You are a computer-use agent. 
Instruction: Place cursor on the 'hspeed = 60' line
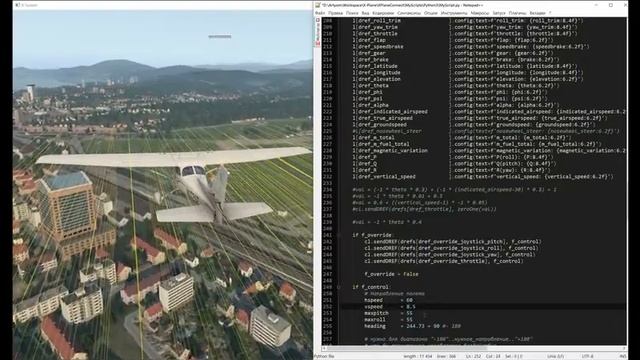click(388, 300)
